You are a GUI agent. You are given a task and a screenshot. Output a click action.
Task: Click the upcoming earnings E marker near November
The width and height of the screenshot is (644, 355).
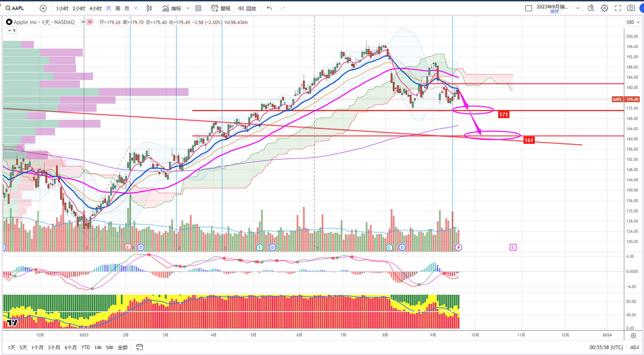click(513, 247)
